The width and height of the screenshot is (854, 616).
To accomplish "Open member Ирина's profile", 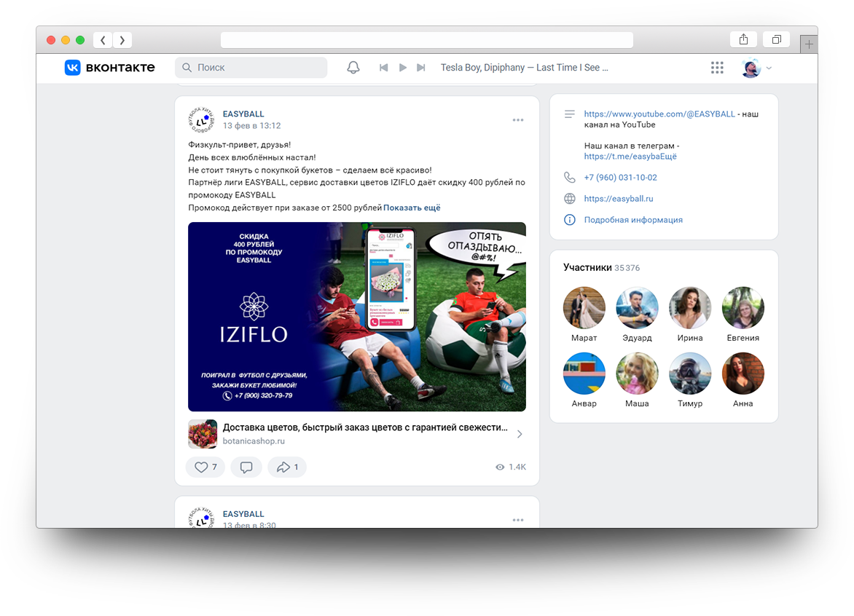I will 690,308.
